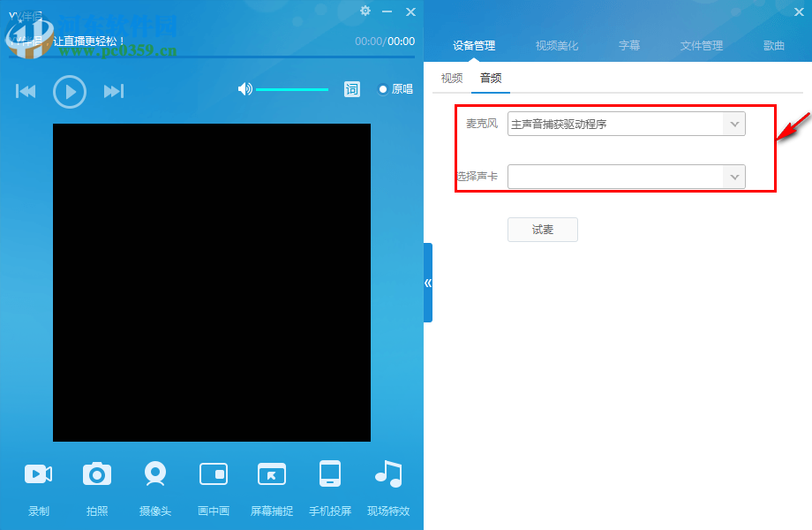
Task: Switch to the 视频美化 tab
Action: 556,45
